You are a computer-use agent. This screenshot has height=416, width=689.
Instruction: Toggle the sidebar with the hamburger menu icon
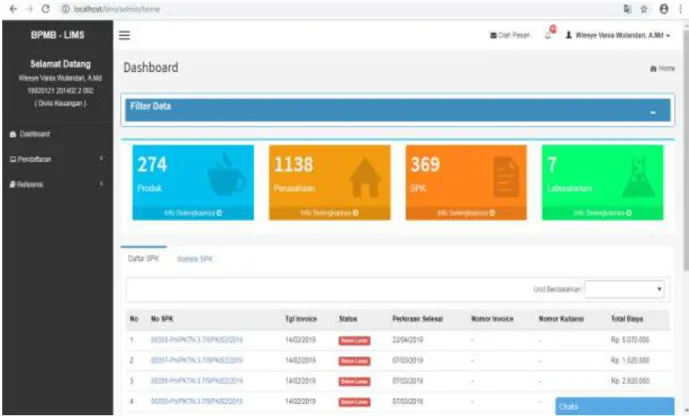click(x=124, y=35)
